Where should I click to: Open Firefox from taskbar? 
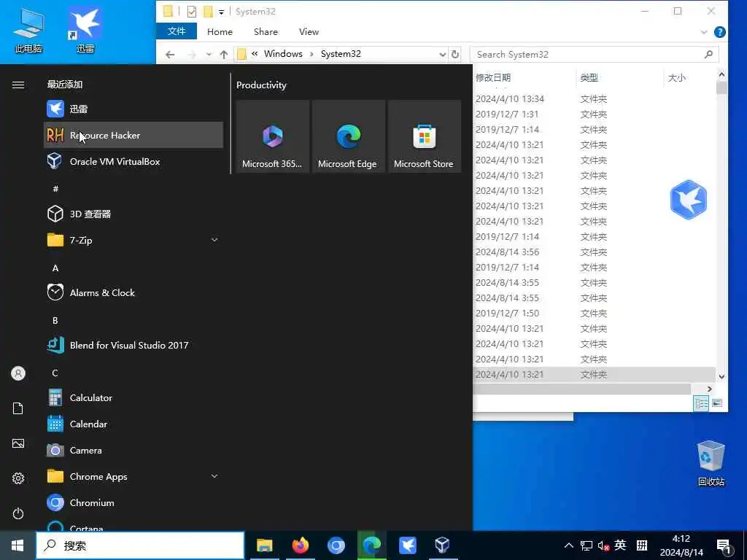coord(300,545)
